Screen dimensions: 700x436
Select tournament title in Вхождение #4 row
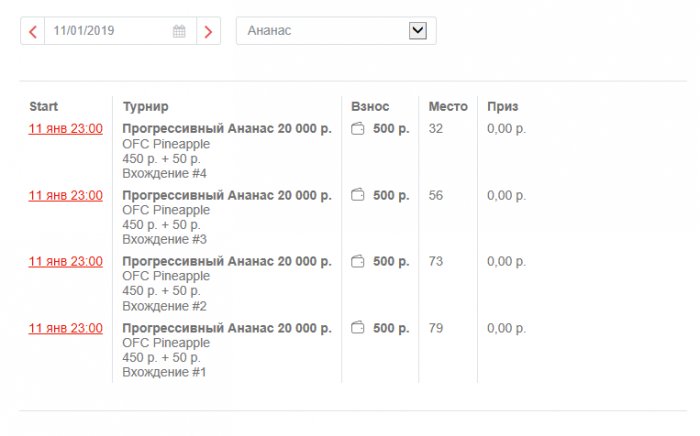(226, 129)
